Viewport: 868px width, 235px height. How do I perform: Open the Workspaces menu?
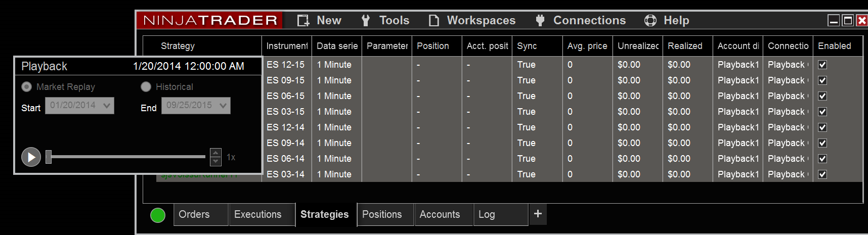(x=472, y=20)
